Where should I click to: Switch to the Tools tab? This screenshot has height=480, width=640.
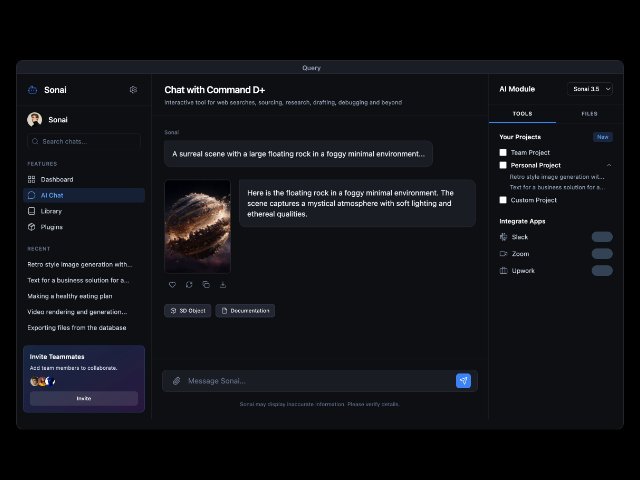point(522,114)
